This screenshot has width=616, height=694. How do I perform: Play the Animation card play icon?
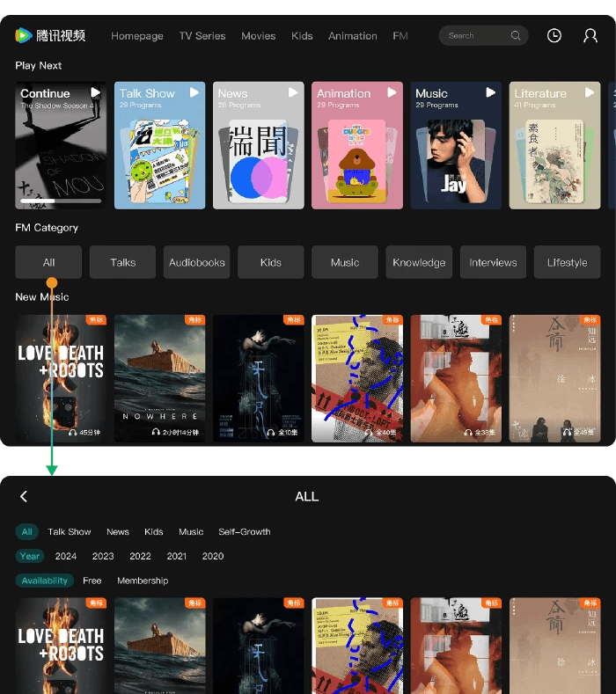pos(392,92)
